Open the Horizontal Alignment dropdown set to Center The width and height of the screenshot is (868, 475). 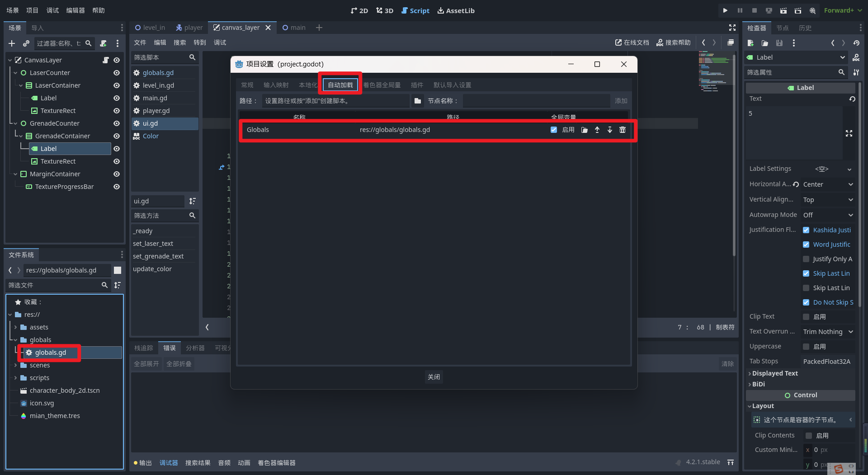(x=828, y=184)
